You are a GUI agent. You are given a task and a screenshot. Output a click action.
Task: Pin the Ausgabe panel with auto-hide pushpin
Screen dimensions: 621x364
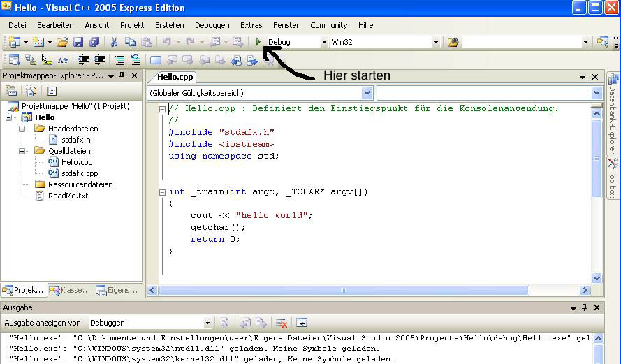pos(585,307)
